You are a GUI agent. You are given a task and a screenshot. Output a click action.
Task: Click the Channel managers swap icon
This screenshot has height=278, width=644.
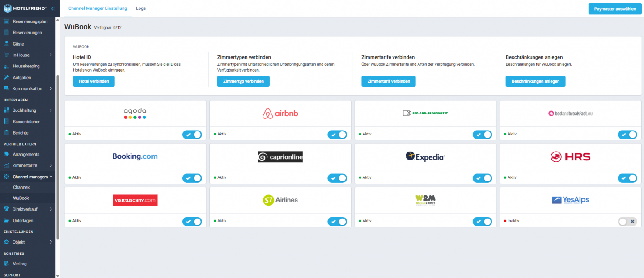click(7, 177)
